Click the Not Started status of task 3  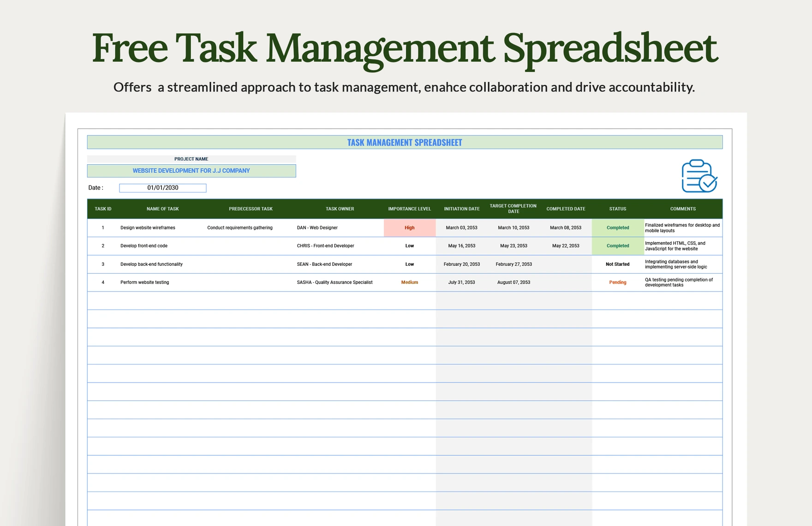pyautogui.click(x=617, y=264)
